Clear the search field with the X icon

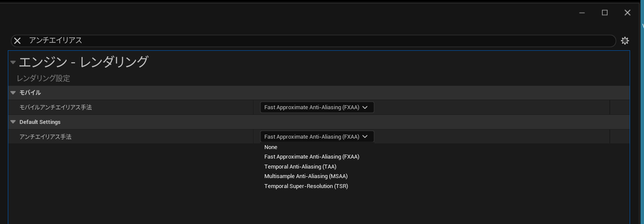[x=17, y=41]
